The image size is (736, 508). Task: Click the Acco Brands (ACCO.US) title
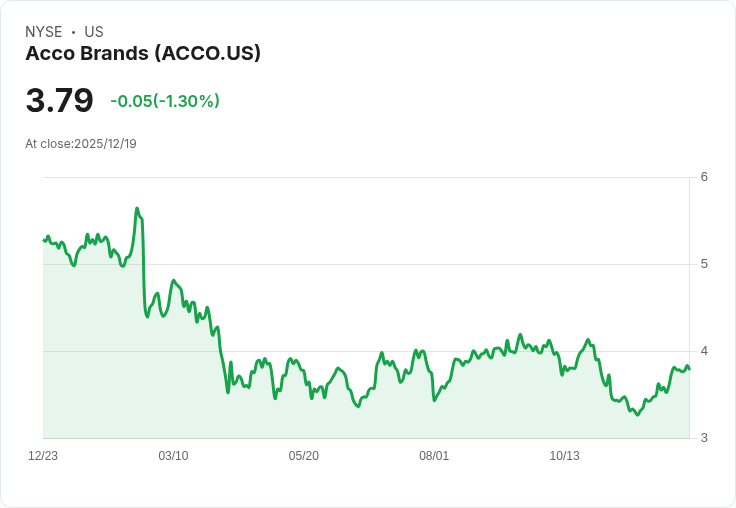(143, 54)
